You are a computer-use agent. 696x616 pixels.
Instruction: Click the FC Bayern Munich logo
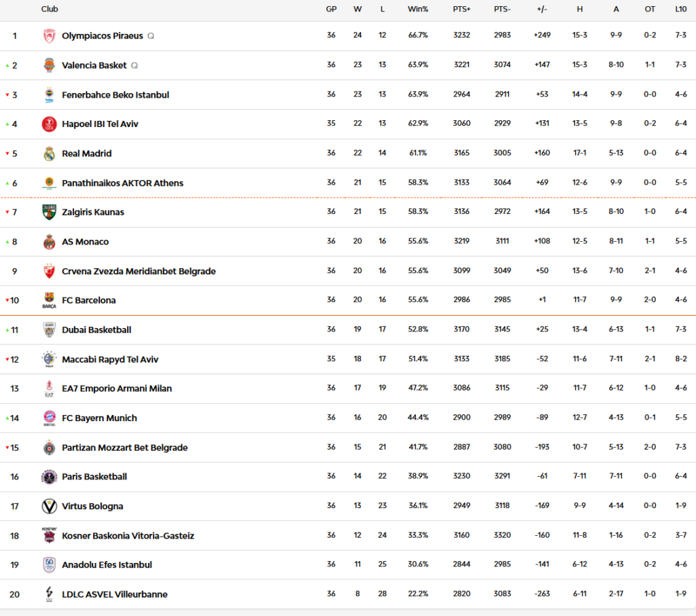[x=49, y=418]
